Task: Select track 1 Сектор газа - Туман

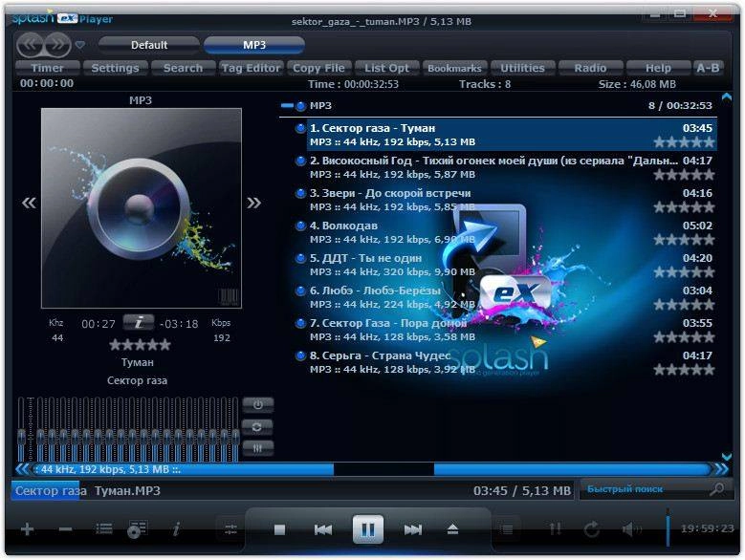Action: pos(512,135)
